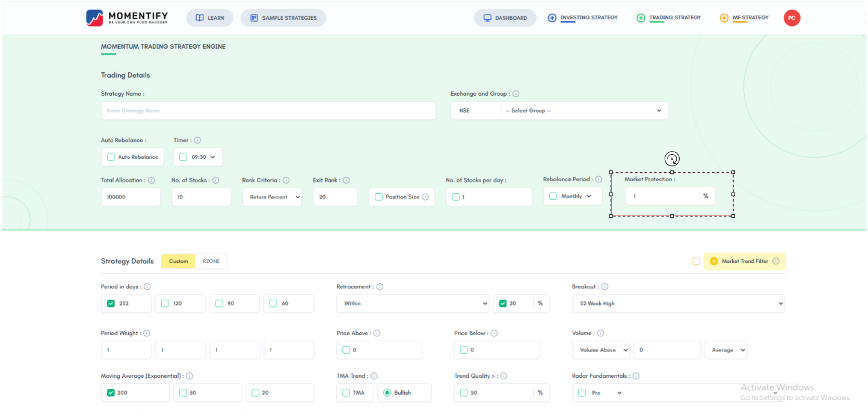The height and width of the screenshot is (417, 868).
Task: Select the Bullish radio option
Action: click(387, 392)
